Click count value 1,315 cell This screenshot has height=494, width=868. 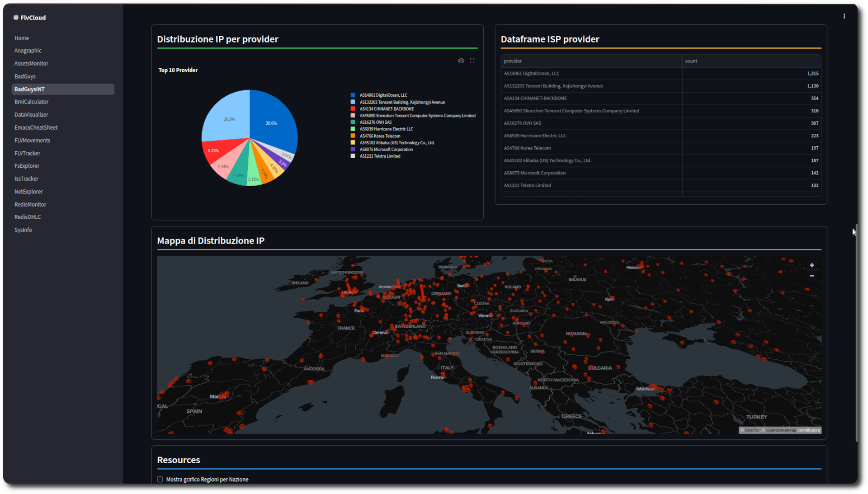[751, 73]
